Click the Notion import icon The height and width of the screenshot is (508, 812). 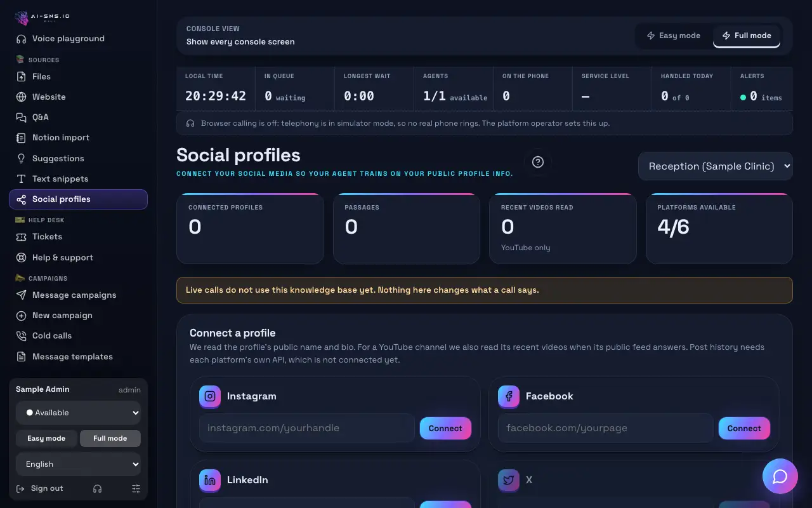click(21, 138)
